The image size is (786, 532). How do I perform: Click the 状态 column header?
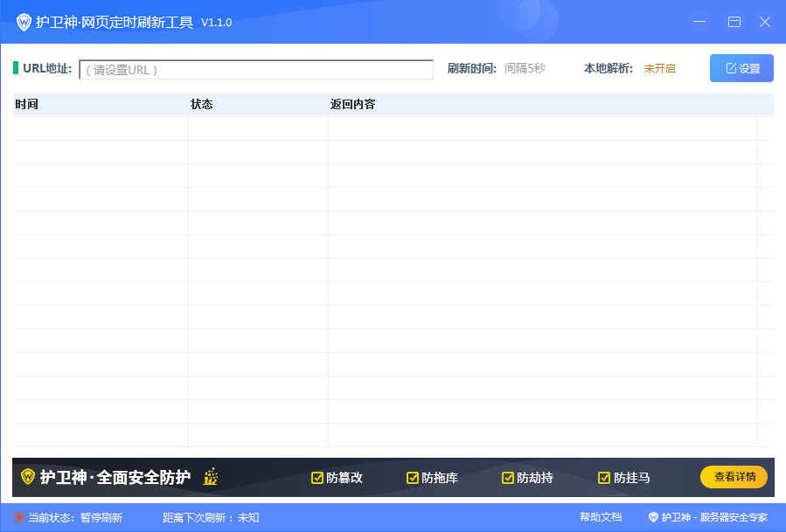202,105
